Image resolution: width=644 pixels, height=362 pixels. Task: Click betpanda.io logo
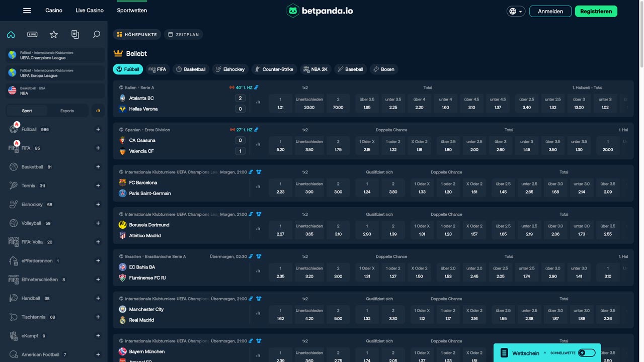[320, 11]
